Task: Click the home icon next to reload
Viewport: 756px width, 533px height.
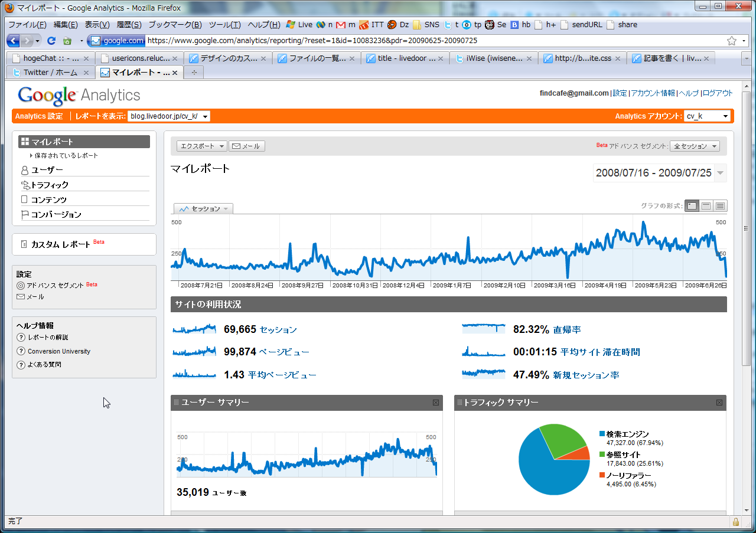Action: click(x=67, y=41)
